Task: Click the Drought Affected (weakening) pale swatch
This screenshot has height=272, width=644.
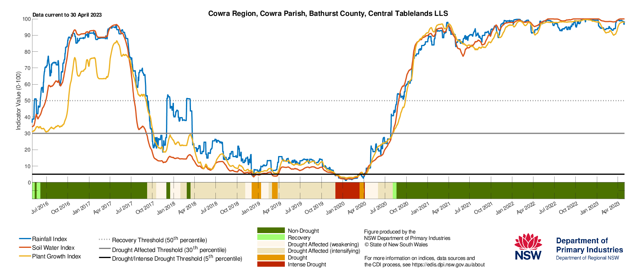Action: (x=271, y=244)
